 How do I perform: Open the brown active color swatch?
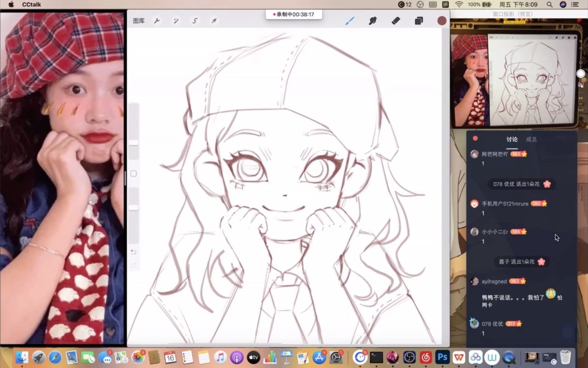pyautogui.click(x=442, y=21)
